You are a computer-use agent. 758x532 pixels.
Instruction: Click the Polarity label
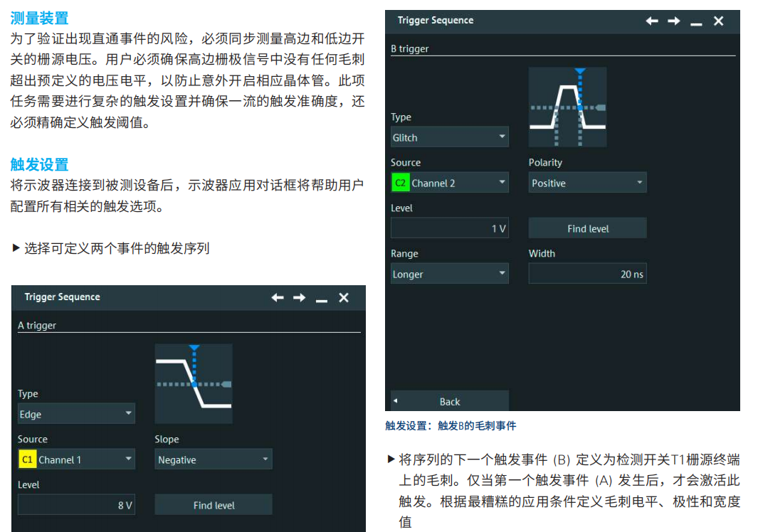coord(545,162)
